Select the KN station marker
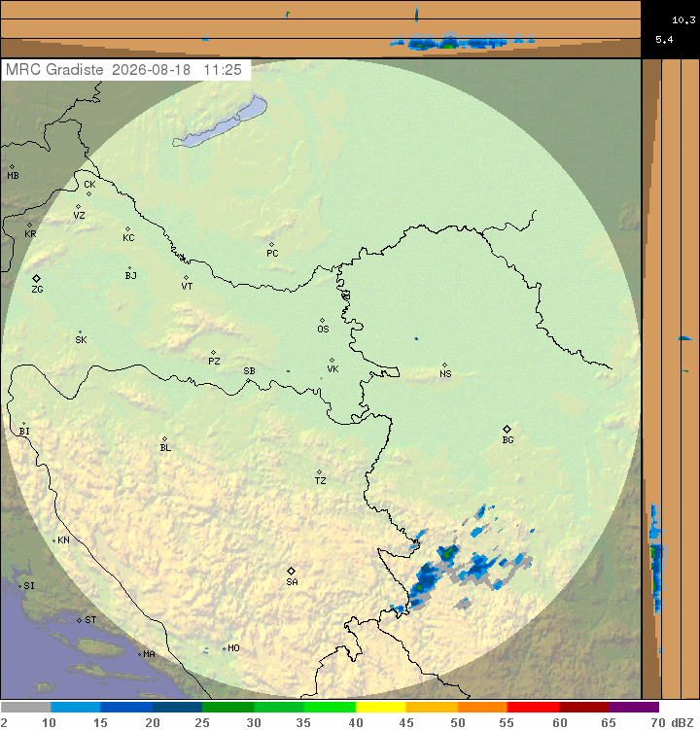Image resolution: width=700 pixels, height=730 pixels. 54,540
